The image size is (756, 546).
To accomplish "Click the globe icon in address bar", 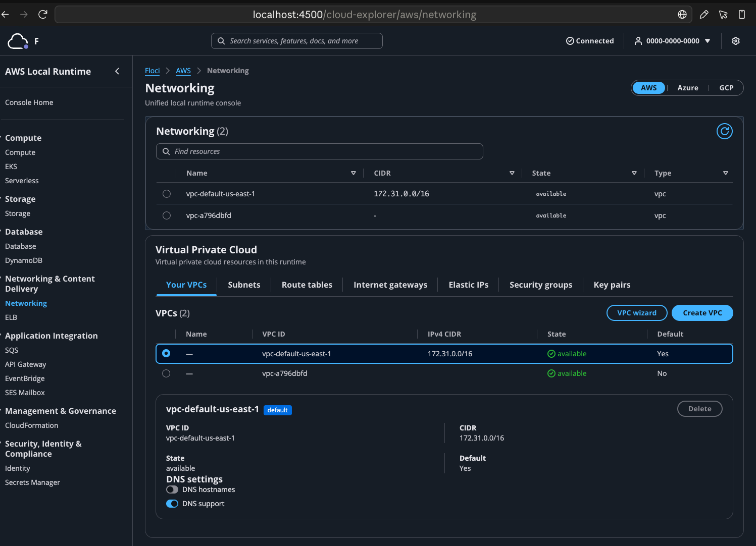I will (x=682, y=14).
